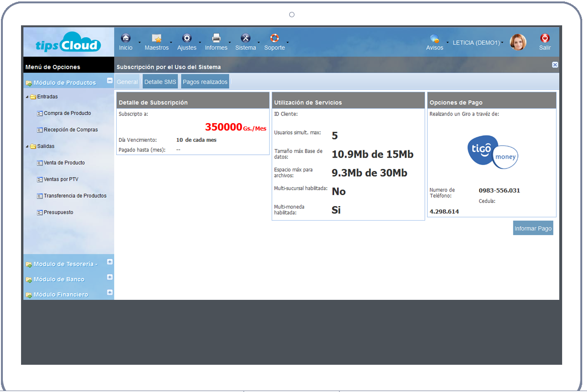Expand the Módulo Financiero section
587x392 pixels.
(109, 292)
